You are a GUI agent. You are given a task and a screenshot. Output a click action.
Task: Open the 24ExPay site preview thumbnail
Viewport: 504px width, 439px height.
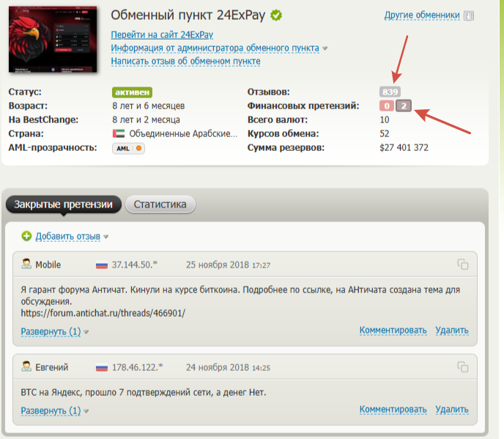click(53, 40)
